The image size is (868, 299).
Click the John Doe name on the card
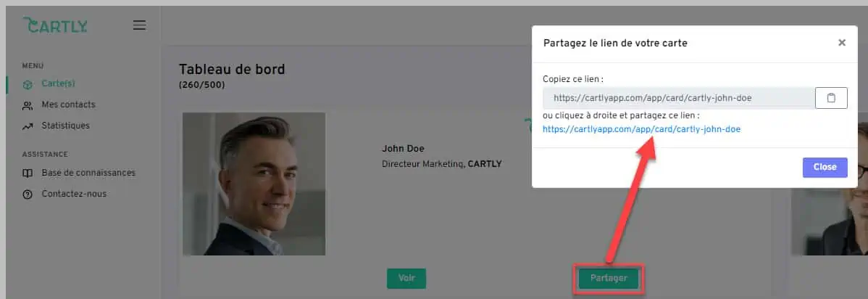click(x=403, y=149)
